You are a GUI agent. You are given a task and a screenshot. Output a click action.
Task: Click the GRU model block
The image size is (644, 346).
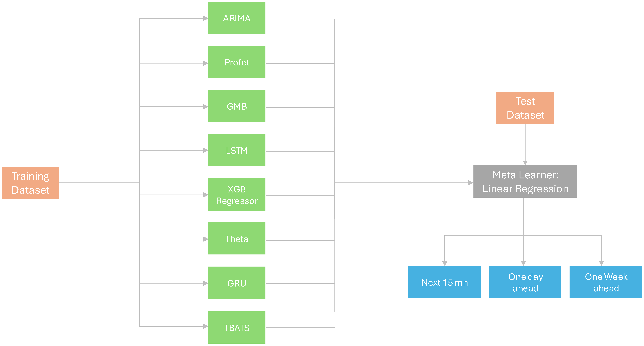coord(237,283)
